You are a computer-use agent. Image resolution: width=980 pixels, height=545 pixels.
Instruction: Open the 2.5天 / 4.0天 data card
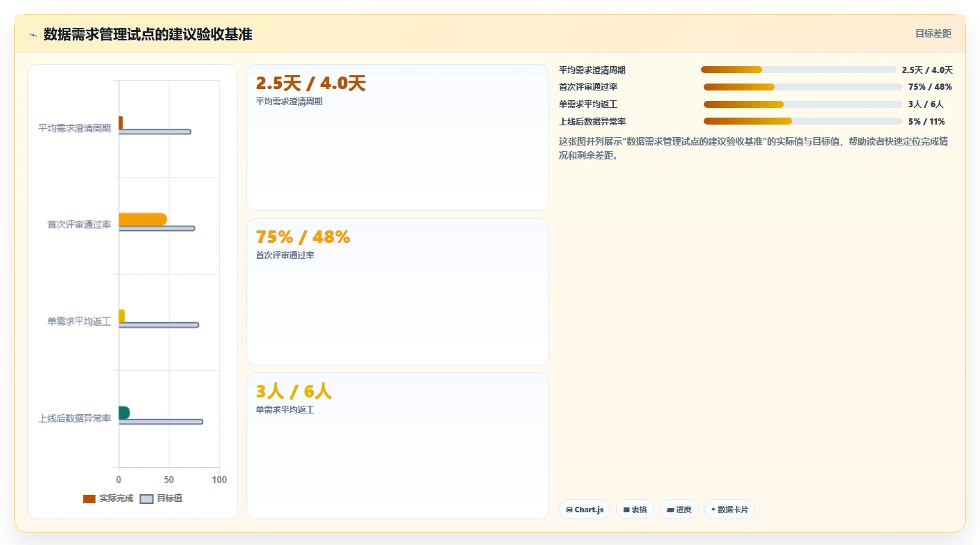pyautogui.click(x=397, y=137)
